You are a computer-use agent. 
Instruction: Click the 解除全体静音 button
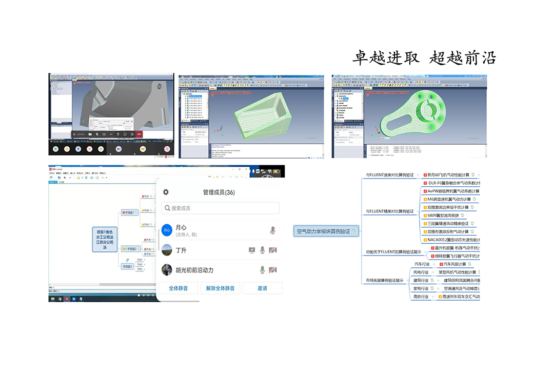[x=220, y=288]
